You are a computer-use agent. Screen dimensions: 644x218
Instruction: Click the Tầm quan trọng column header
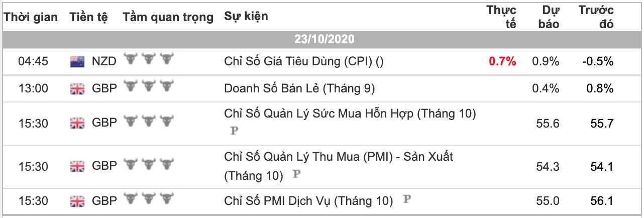168,17
